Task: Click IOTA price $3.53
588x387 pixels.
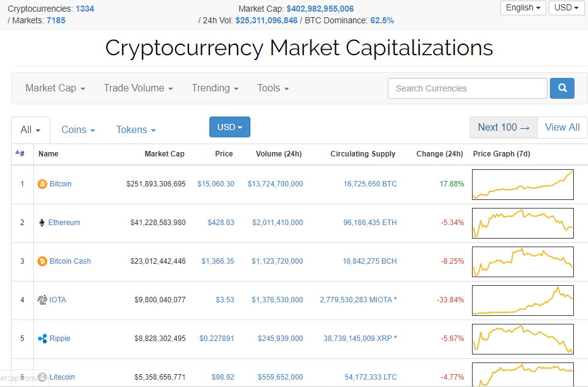Action: click(225, 300)
